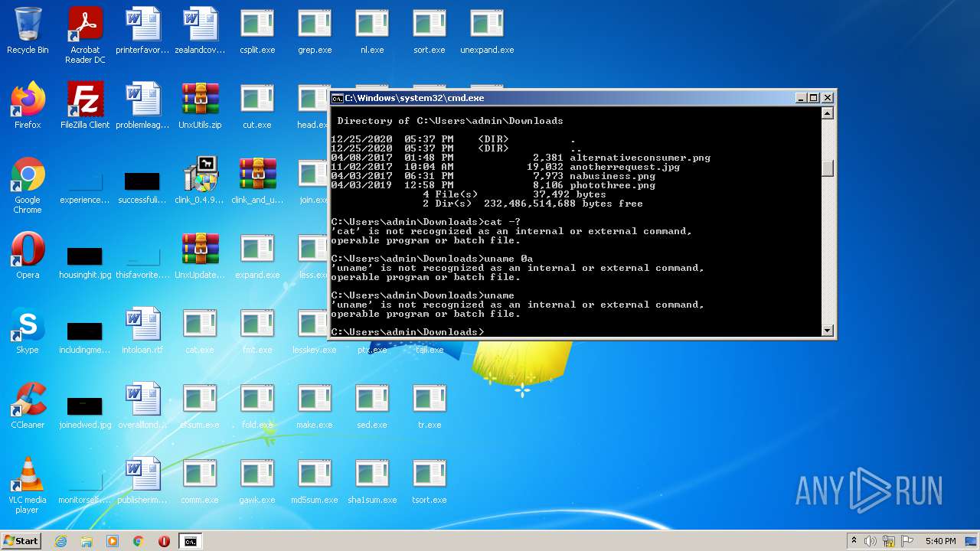This screenshot has width=980, height=551.
Task: Open the Start menu
Action: [x=21, y=540]
